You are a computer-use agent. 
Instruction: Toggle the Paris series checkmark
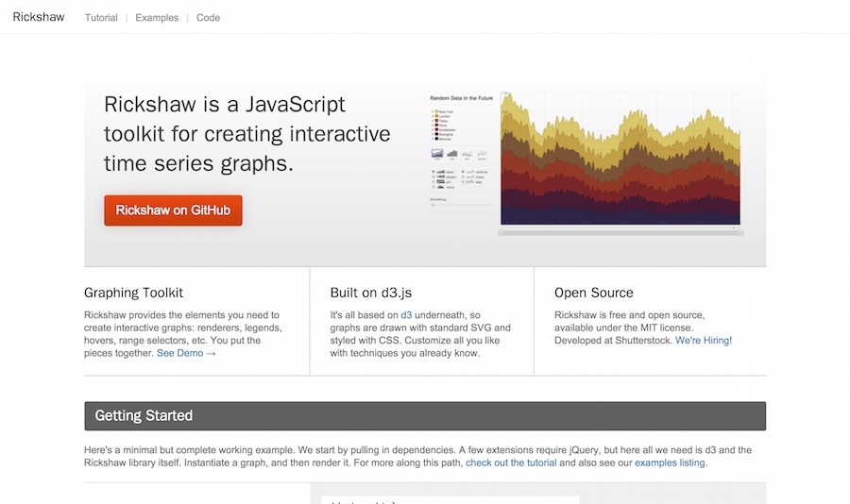point(433,126)
